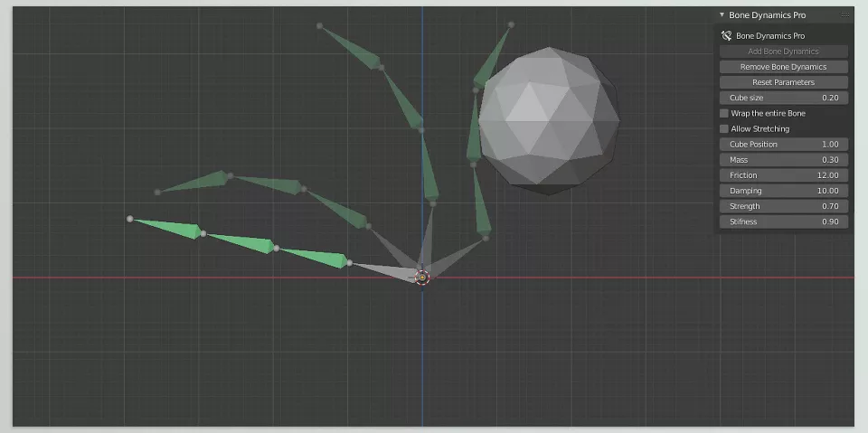Click the Stifness value field

pos(783,222)
